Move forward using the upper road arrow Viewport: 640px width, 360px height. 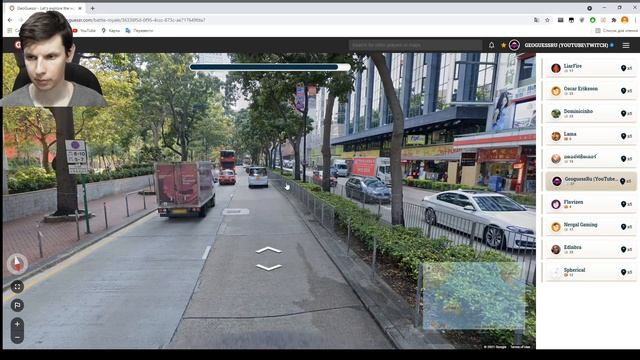(269, 250)
